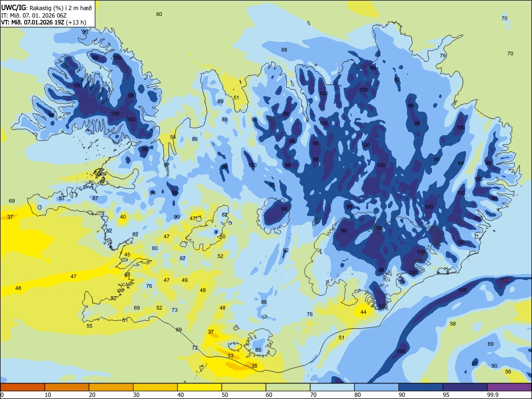Click the map value 58
The height and width of the screenshot is (399, 532).
click(453, 323)
